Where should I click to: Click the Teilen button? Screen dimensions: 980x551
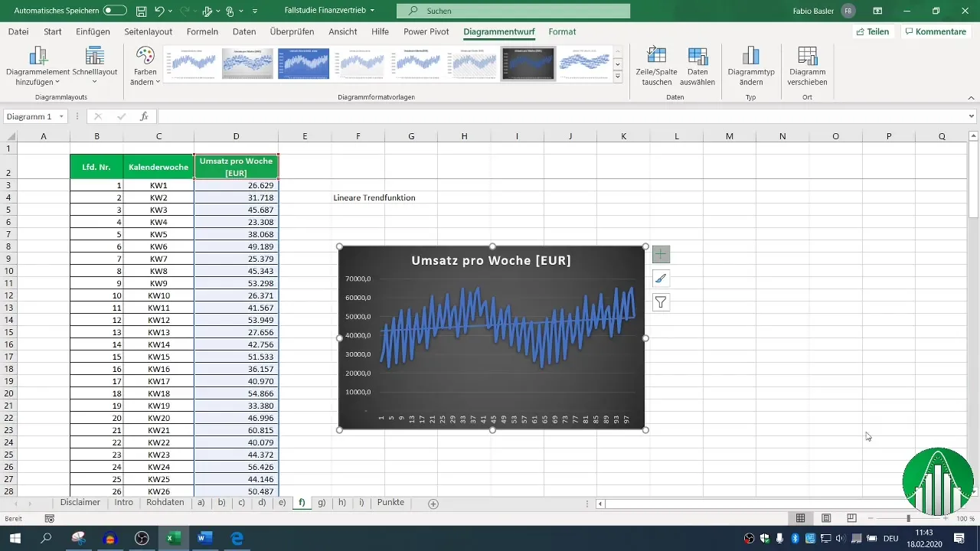873,31
